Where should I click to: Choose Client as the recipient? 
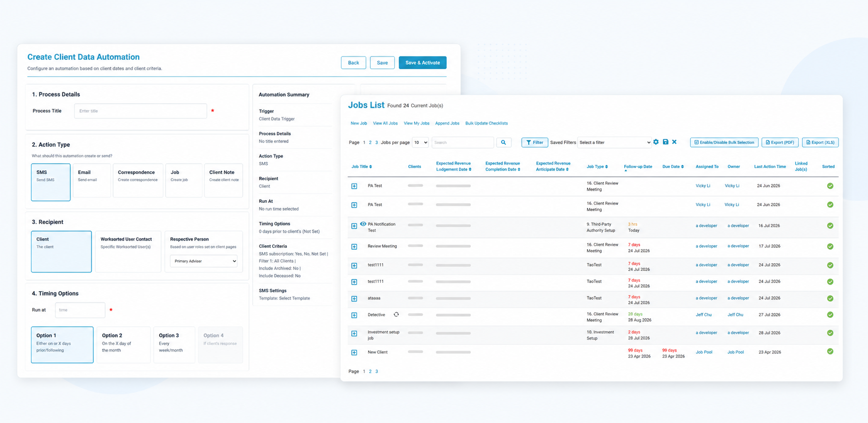point(61,252)
